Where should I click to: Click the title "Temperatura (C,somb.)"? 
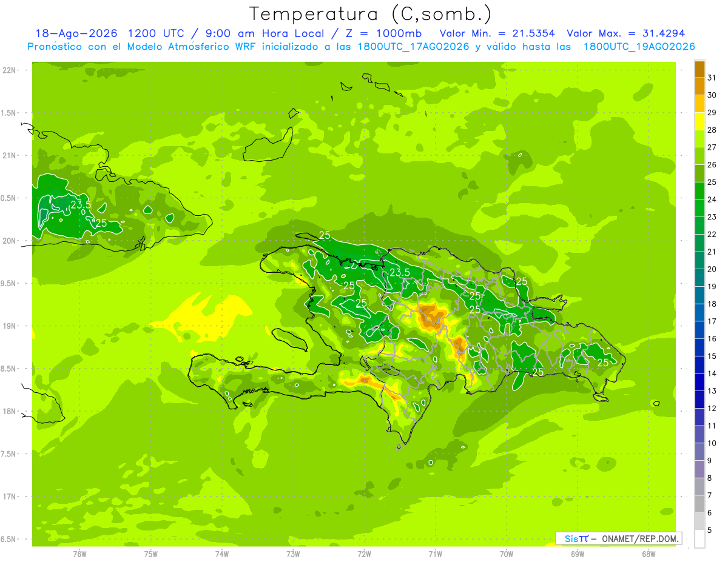pos(371,13)
